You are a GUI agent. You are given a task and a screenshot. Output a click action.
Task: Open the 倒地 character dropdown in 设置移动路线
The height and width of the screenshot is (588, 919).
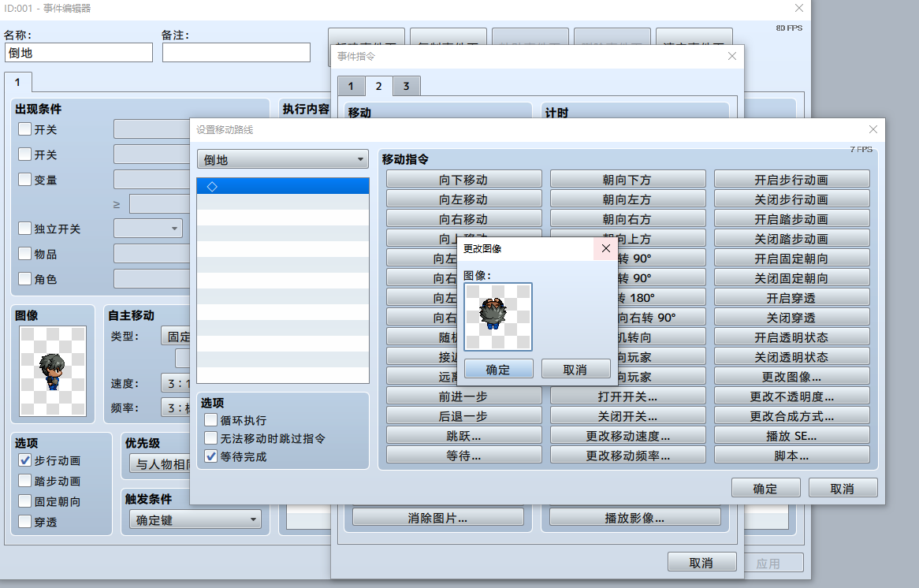click(283, 159)
